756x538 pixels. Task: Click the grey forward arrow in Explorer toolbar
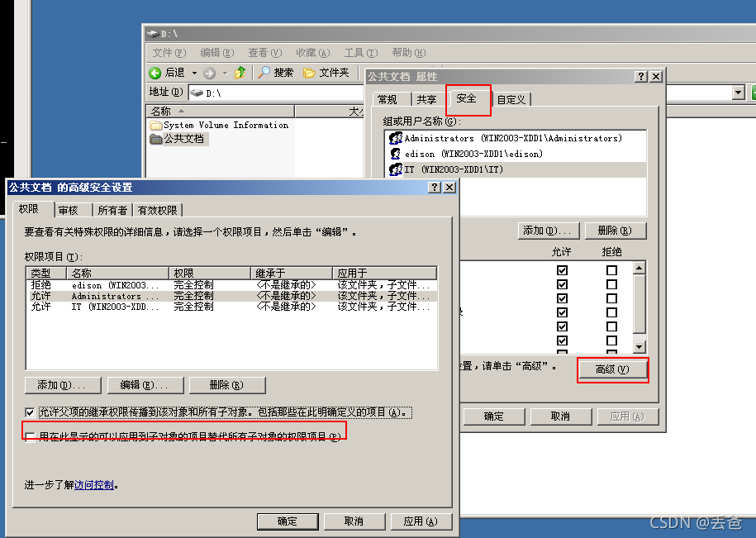point(209,73)
